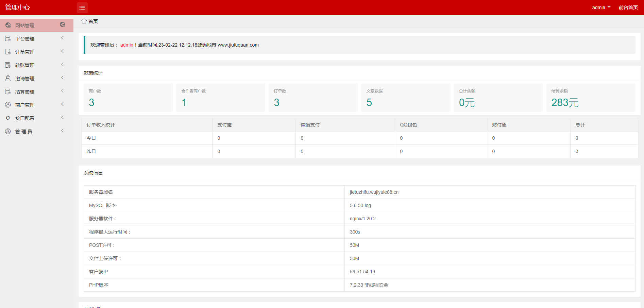The image size is (644, 308).
Task: Click the home icon in breadcrumb
Action: (x=84, y=21)
